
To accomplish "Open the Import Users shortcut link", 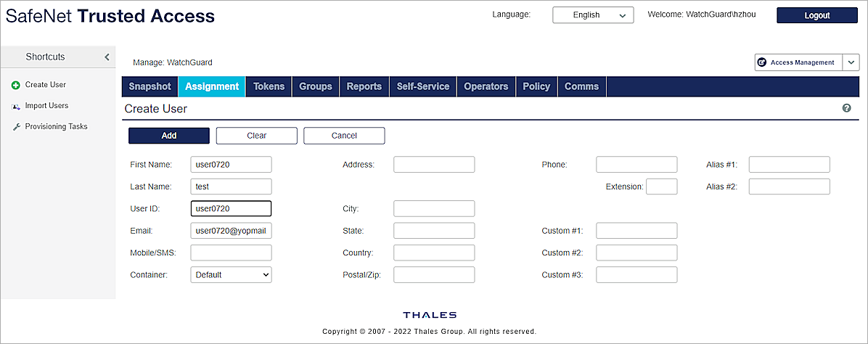I will 46,106.
